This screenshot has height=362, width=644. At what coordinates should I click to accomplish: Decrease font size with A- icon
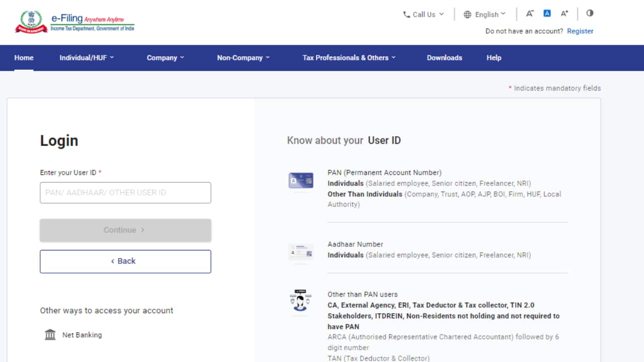(x=530, y=14)
